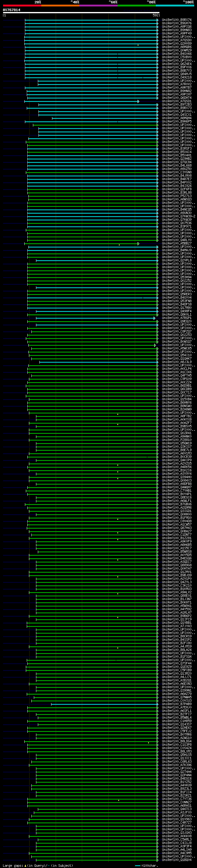The image size is (197, 868).
Task: Click the red ~20% identity legend segment
Action: (22, 6)
